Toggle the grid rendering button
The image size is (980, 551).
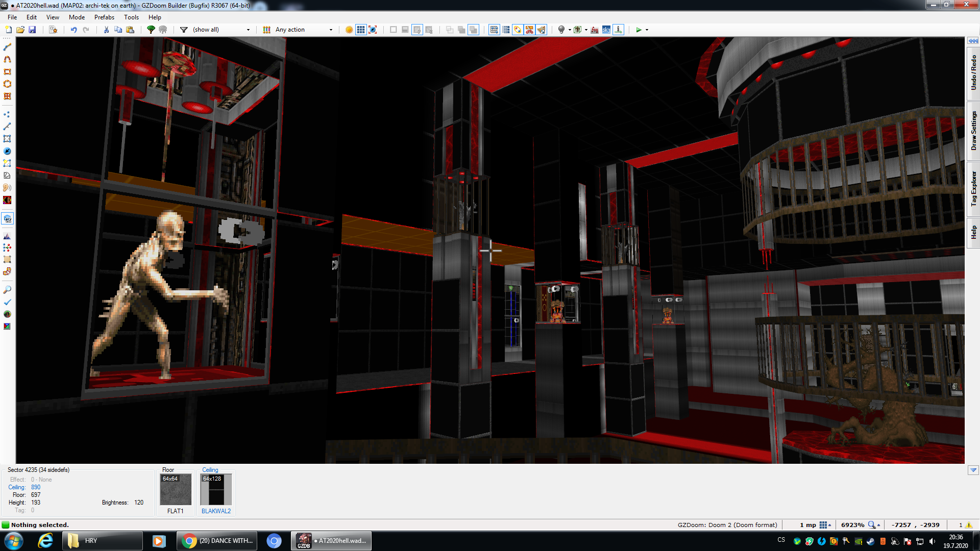click(x=361, y=30)
